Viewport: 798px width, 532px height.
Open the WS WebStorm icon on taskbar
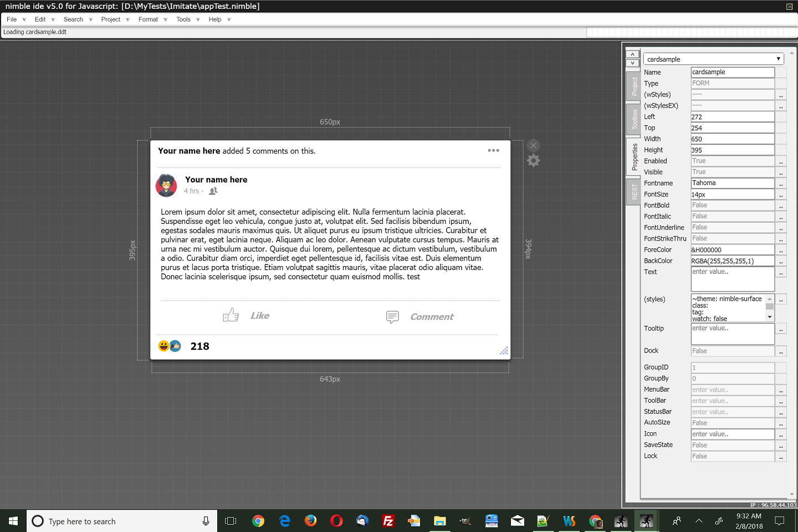click(569, 521)
